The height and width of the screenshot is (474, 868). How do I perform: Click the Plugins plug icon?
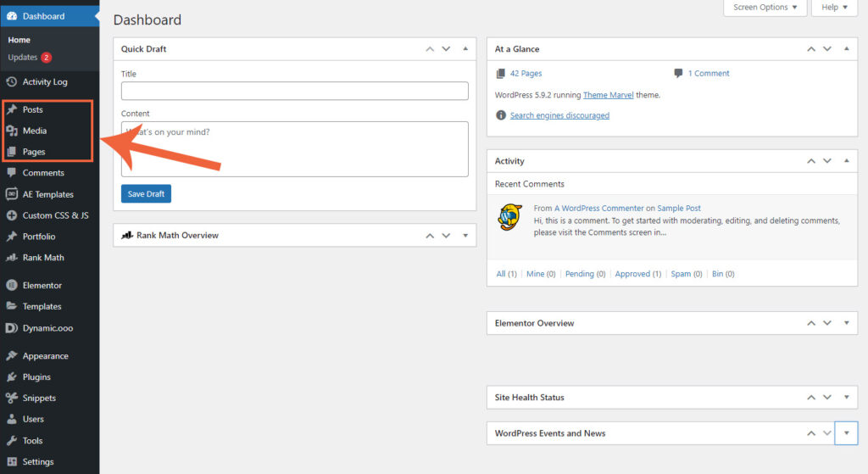[x=12, y=377]
